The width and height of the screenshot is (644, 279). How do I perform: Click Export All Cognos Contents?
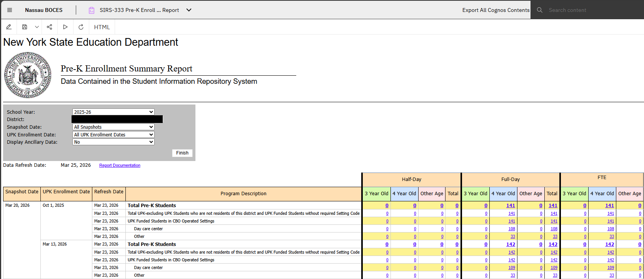pos(496,10)
